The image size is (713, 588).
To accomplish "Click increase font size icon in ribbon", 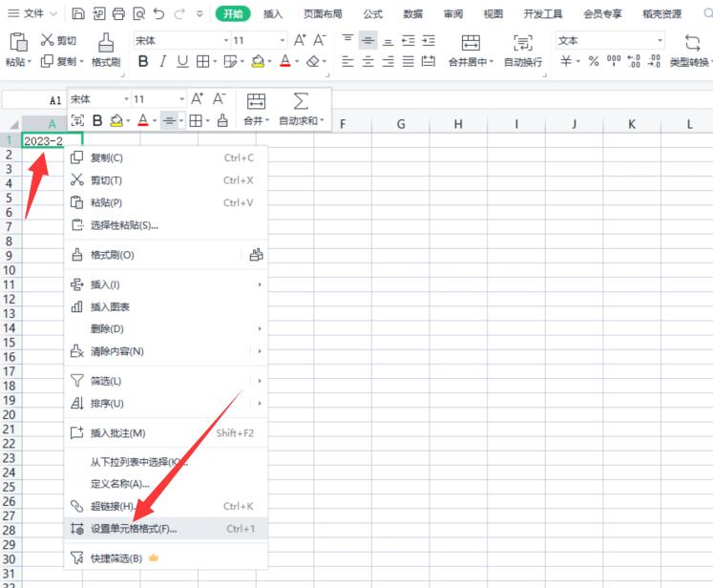I will pyautogui.click(x=300, y=41).
